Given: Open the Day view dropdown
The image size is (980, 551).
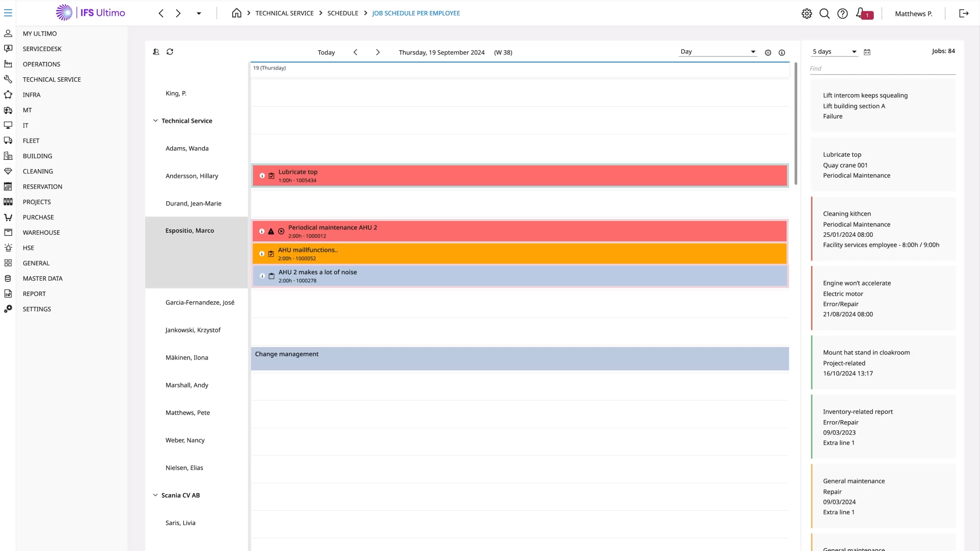Looking at the screenshot, I should point(718,52).
